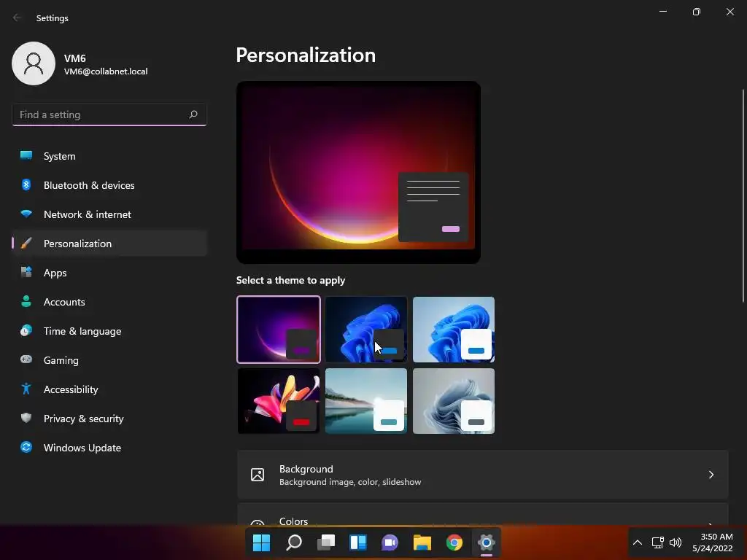747x560 pixels.
Task: Click the VM6 user name text
Action: click(x=75, y=58)
